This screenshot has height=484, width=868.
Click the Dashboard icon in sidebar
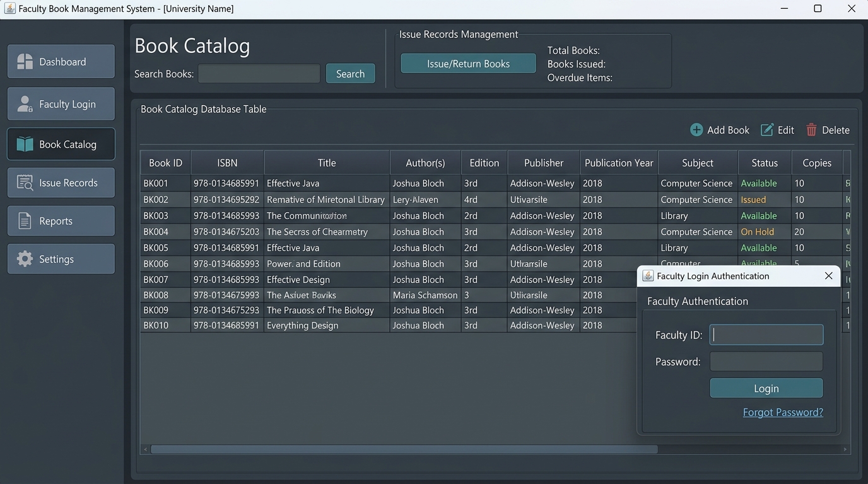(25, 61)
